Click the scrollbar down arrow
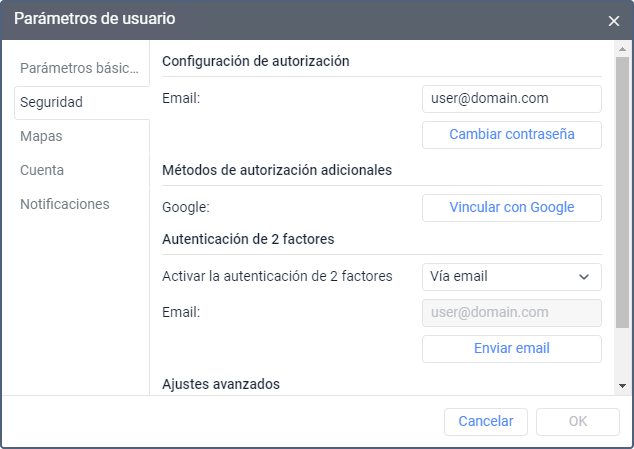The image size is (634, 449). pos(623,385)
